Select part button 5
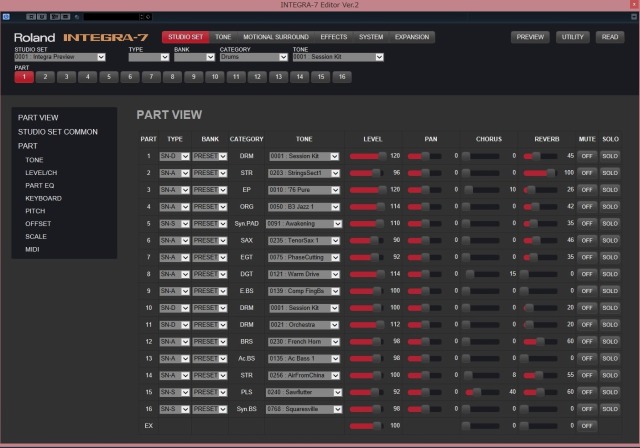This screenshot has height=448, width=640. point(109,77)
